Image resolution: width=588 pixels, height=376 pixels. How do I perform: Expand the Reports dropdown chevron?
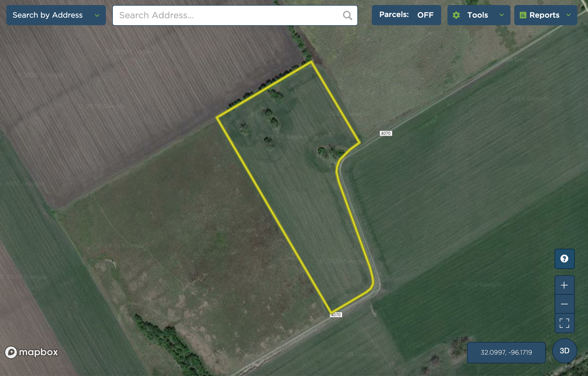pos(568,15)
